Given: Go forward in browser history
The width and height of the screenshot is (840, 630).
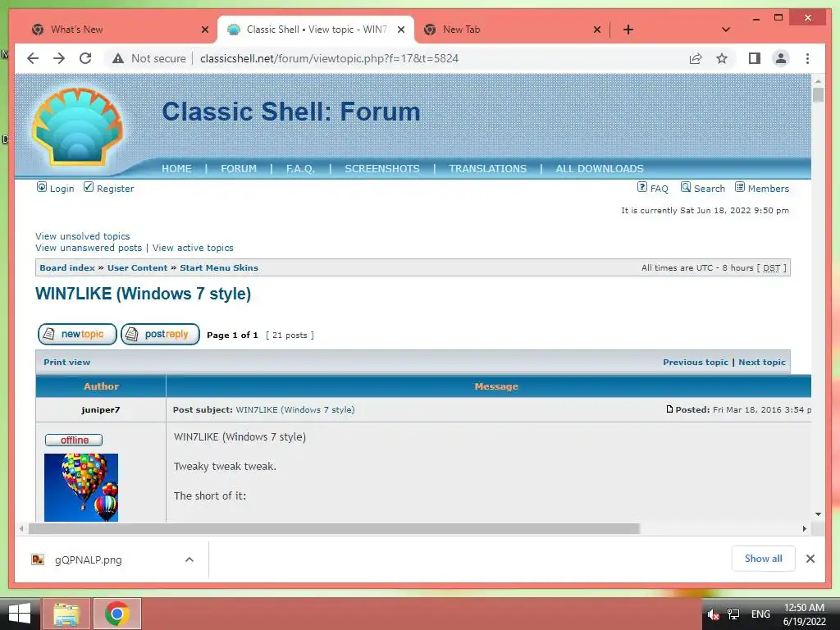Looking at the screenshot, I should pyautogui.click(x=59, y=58).
